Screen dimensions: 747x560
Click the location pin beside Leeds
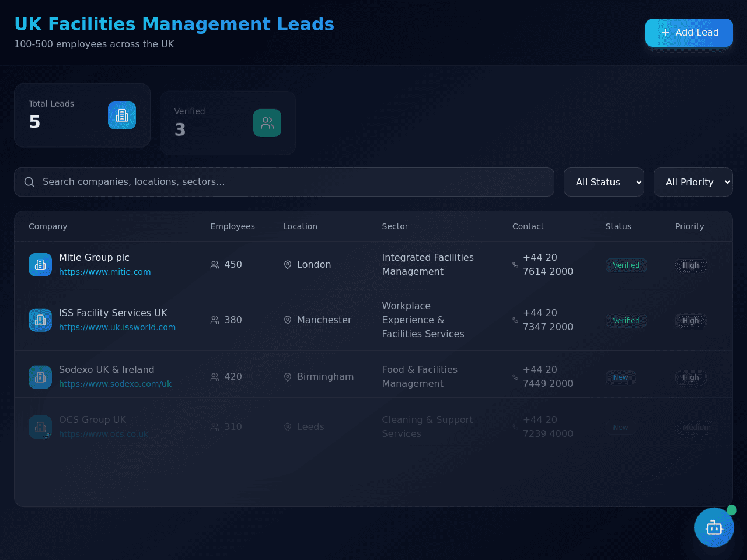click(x=288, y=427)
